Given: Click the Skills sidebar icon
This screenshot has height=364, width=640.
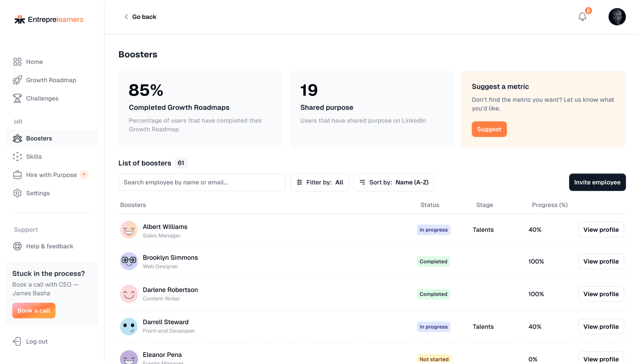Looking at the screenshot, I should point(17,157).
